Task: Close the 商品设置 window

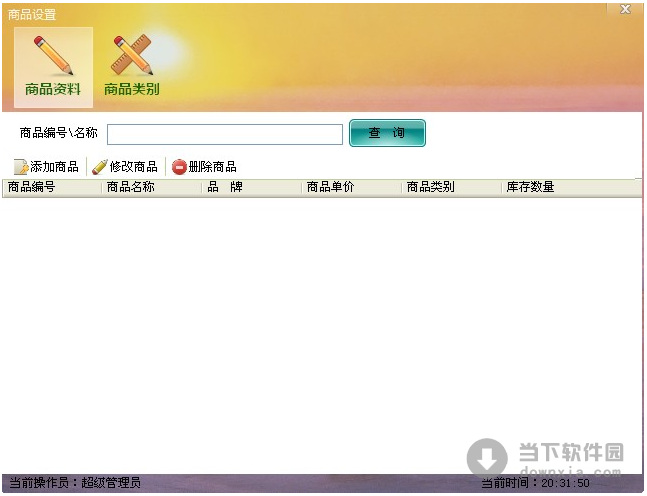Action: pos(626,9)
